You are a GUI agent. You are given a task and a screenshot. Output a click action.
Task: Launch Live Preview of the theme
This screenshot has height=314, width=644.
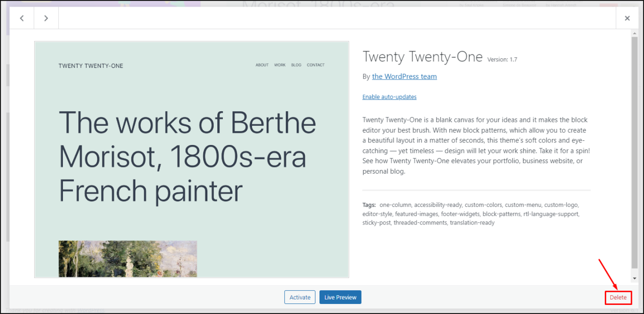tap(340, 297)
